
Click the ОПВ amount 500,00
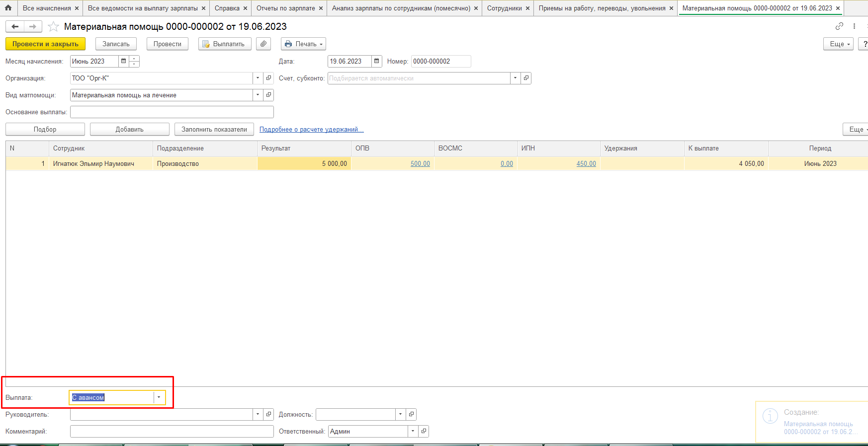[420, 164]
